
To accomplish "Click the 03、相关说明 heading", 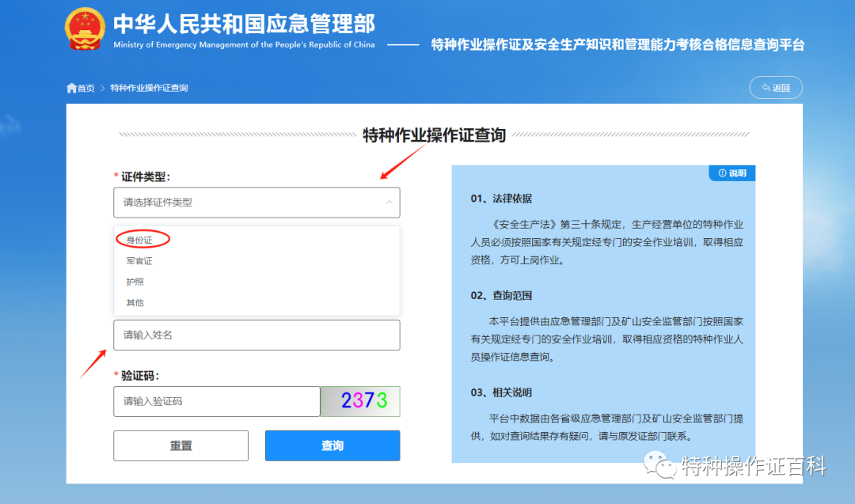I will point(501,393).
